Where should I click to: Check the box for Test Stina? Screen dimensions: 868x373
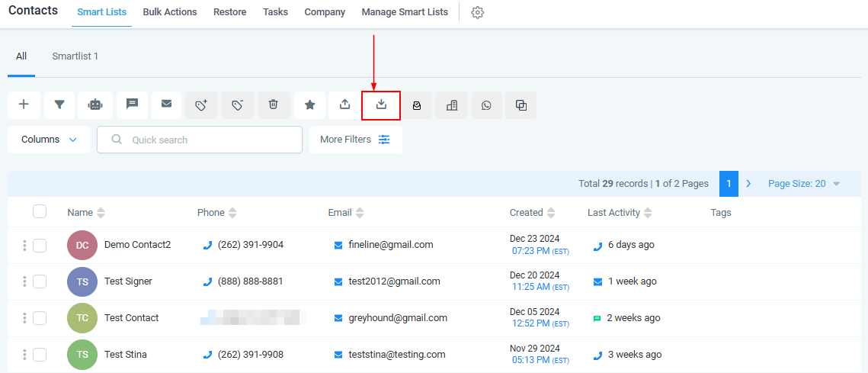tap(40, 355)
